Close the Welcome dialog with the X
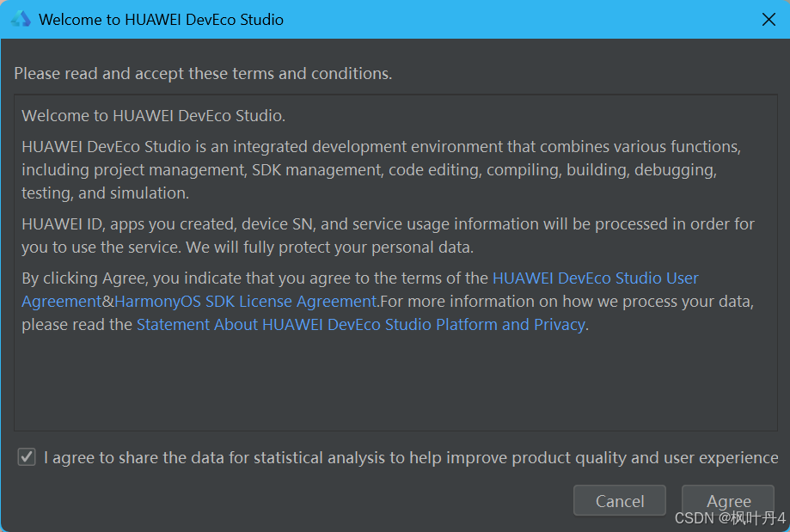790x532 pixels. [x=769, y=19]
